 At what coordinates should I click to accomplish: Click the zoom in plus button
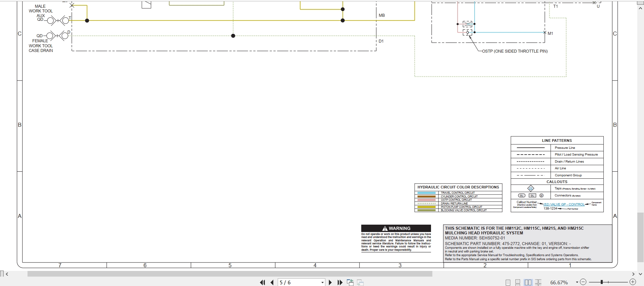pos(633,282)
